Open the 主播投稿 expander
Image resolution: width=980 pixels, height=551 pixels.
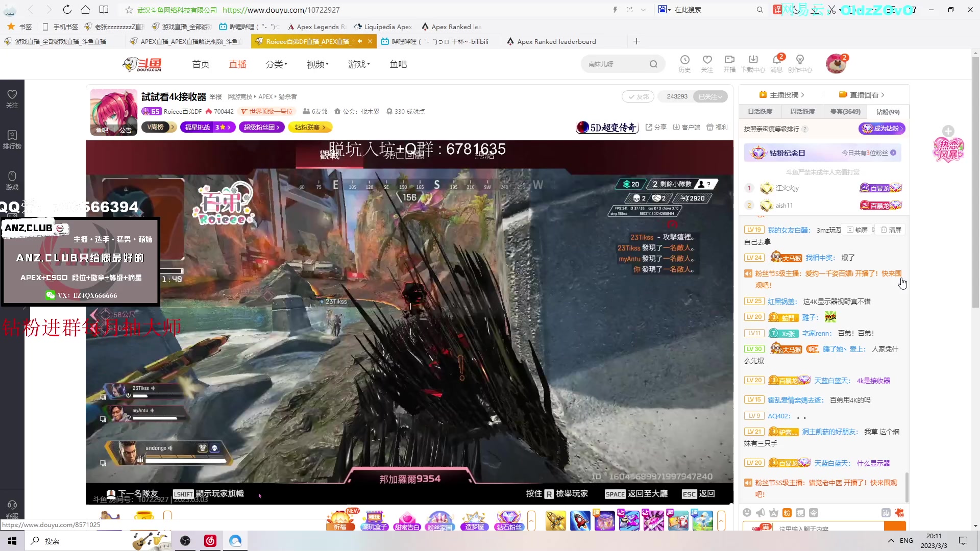[x=782, y=95]
